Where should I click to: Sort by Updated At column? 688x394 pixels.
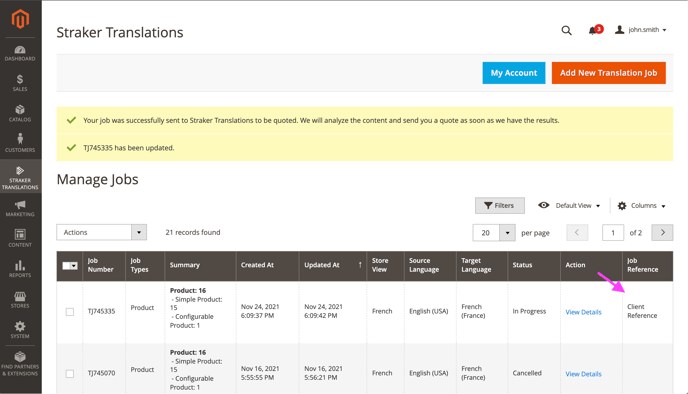(x=333, y=265)
